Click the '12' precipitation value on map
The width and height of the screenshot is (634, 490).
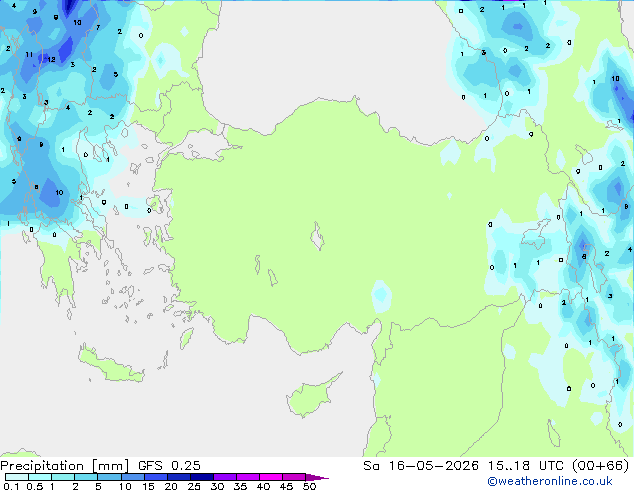click(51, 59)
